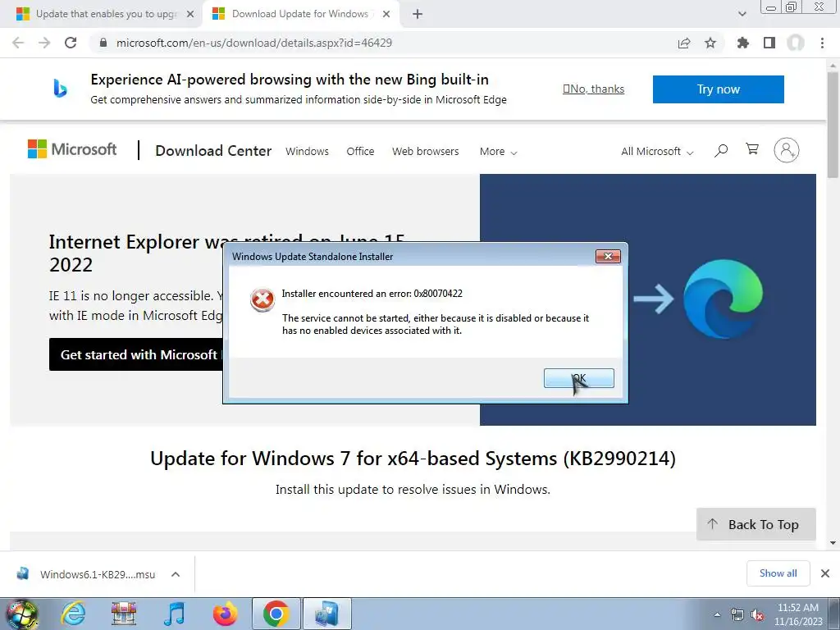Click the Chrome taskbar icon
This screenshot has height=630, width=840.
click(x=276, y=614)
